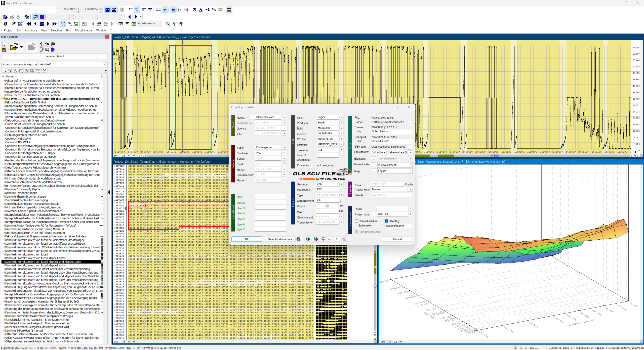Image resolution: width=644 pixels, height=350 pixels.
Task: Toggle the Off filter button in Map selection
Action: tap(45, 70)
